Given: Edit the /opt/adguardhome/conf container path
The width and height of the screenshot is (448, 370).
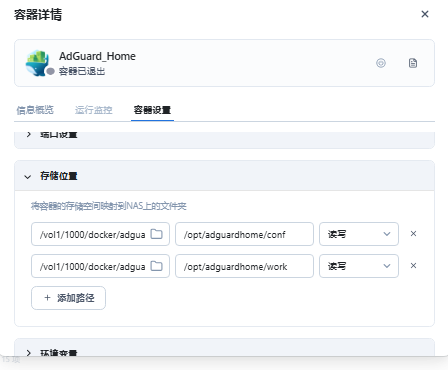Looking at the screenshot, I should click(x=244, y=234).
